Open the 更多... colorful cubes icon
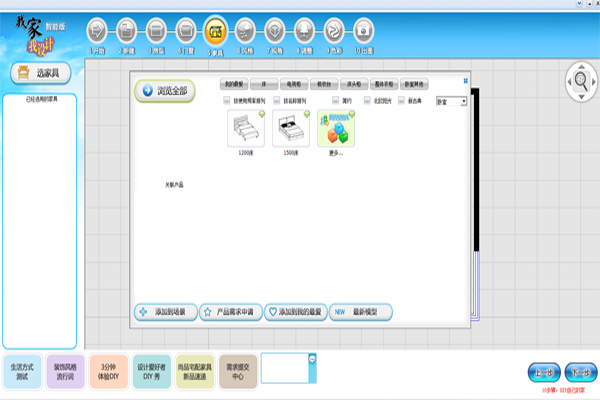 pyautogui.click(x=335, y=129)
